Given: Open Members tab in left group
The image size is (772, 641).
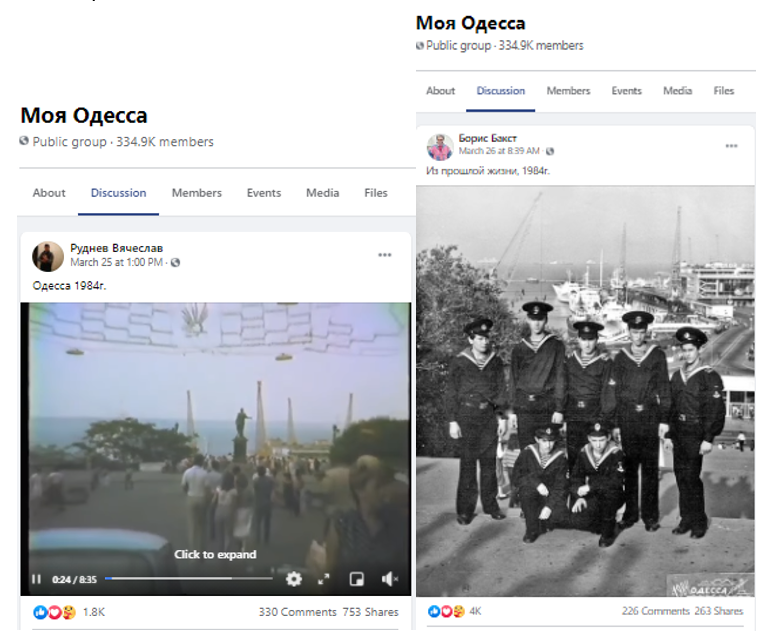Looking at the screenshot, I should (196, 193).
